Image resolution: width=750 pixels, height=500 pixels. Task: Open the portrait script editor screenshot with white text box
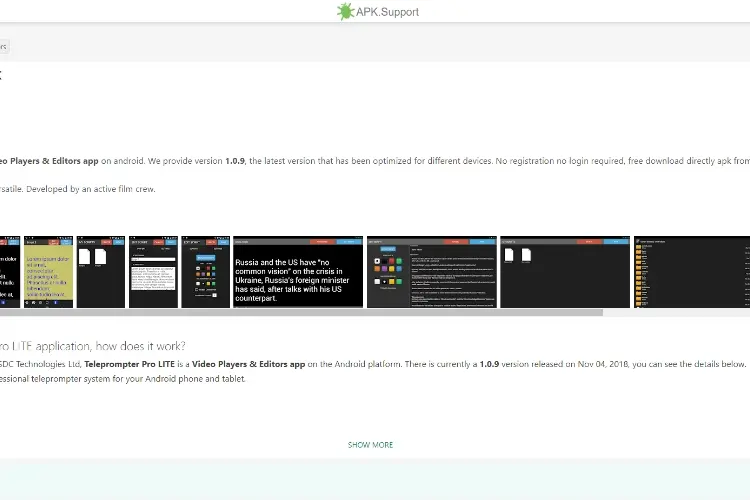[x=153, y=272]
